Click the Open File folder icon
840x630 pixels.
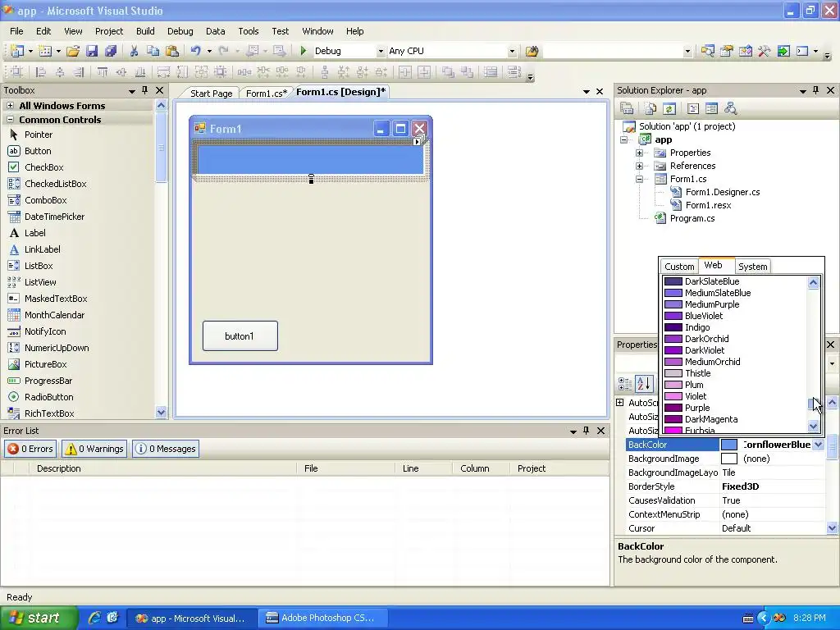click(73, 51)
